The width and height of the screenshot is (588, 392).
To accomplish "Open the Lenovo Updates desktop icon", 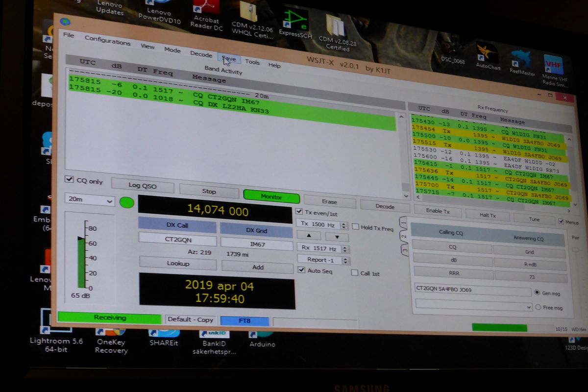I will click(x=109, y=8).
